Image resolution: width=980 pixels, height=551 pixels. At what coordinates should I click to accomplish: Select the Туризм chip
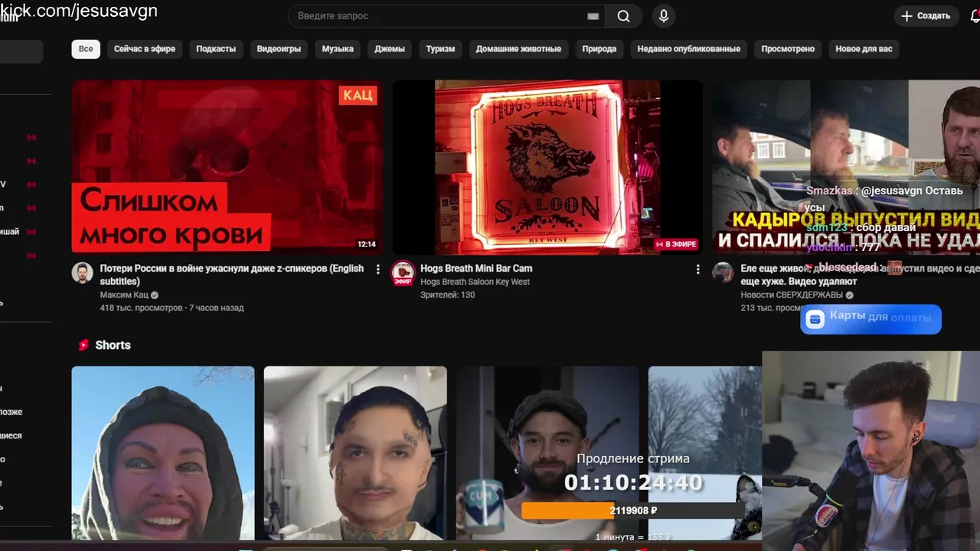(x=440, y=49)
